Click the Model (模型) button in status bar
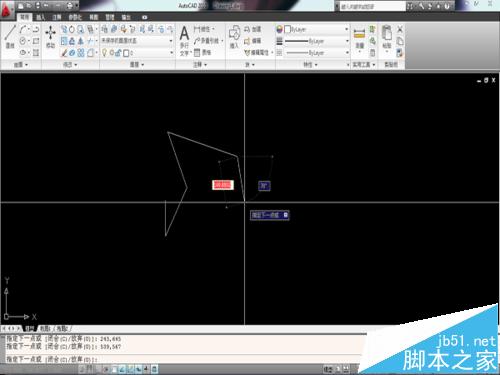500x375 pixels. coord(328,369)
